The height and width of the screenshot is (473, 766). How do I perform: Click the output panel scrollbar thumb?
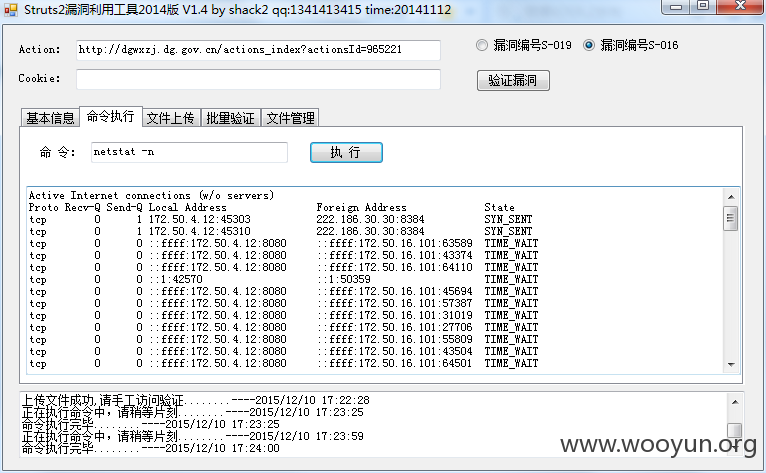point(731,218)
